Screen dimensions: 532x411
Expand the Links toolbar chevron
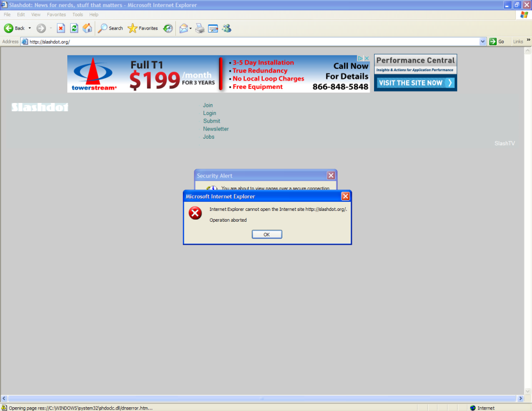coord(528,41)
